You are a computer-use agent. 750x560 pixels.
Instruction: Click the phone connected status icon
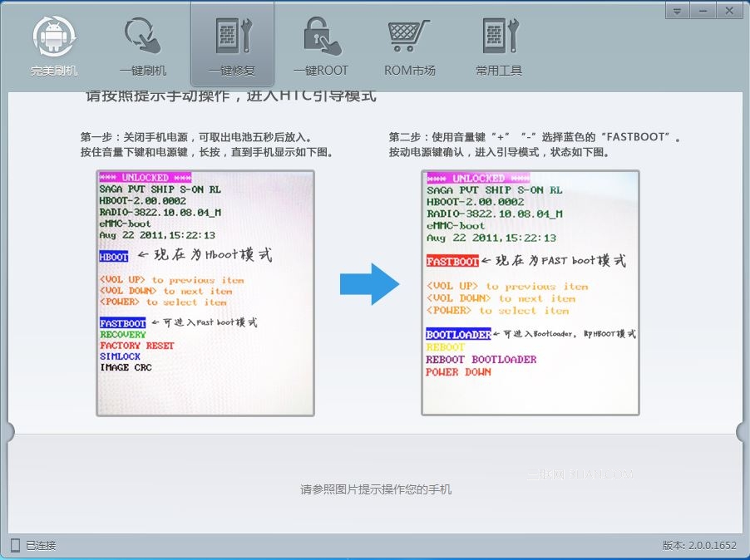15,545
